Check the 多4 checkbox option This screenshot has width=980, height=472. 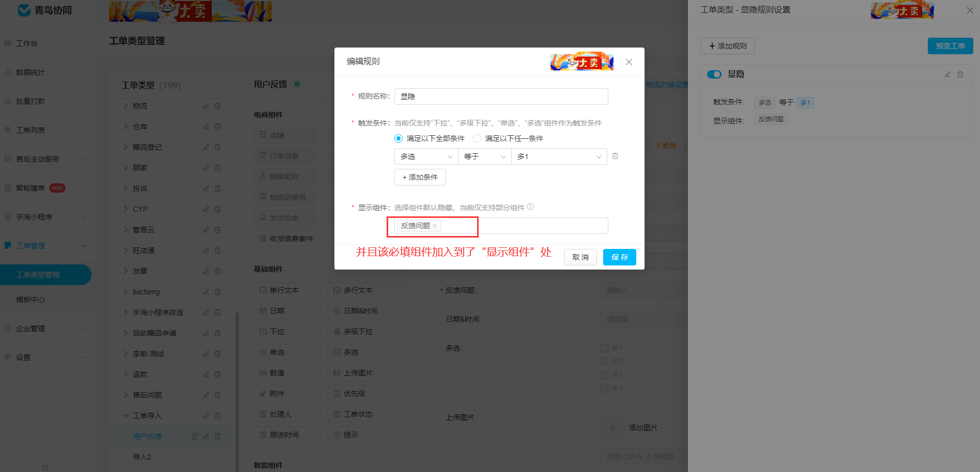point(604,388)
